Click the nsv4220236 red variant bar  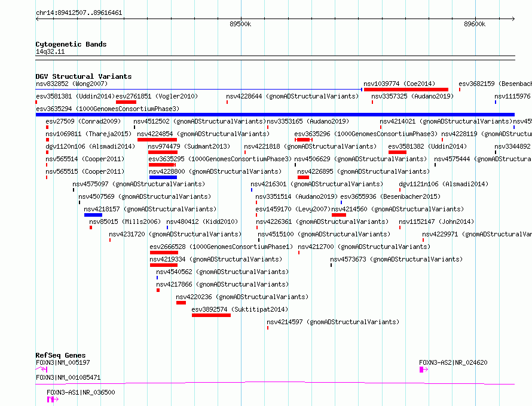(181, 303)
